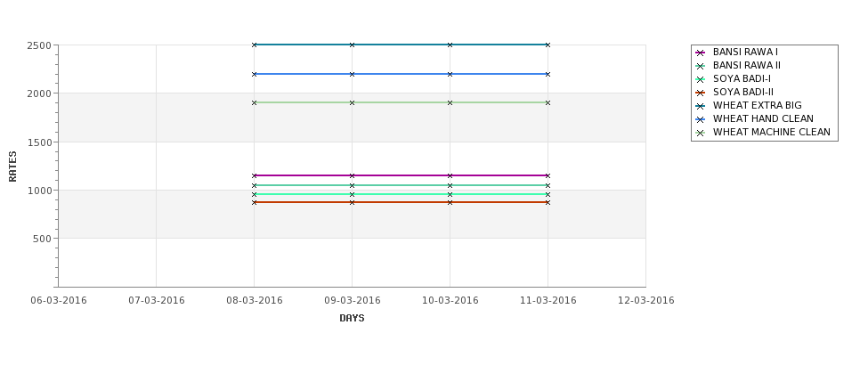Select the BANSI RAWA II legend text
This screenshot has height=382, width=868.
746,66
